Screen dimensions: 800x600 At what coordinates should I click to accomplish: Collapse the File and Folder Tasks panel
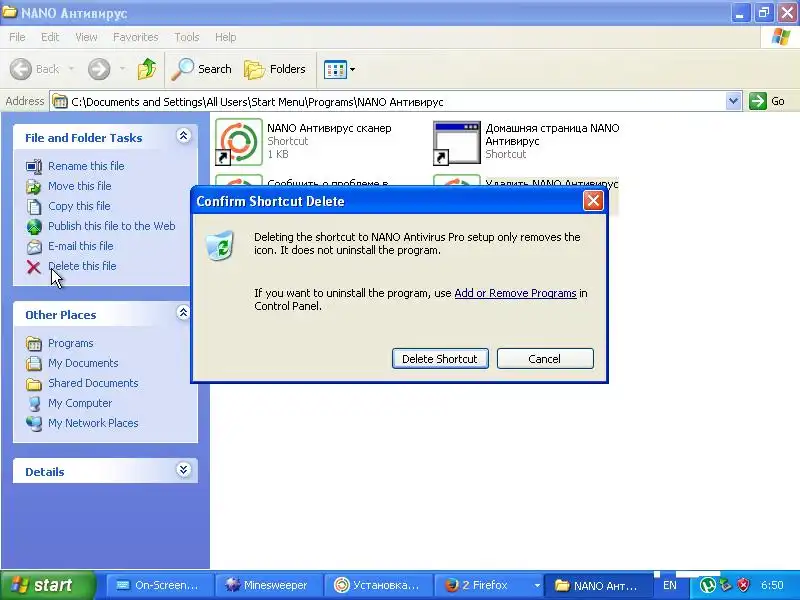coord(184,136)
